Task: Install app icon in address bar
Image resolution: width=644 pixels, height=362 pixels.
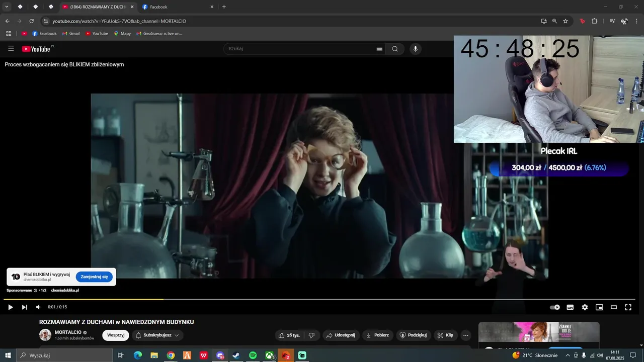Action: coord(544,21)
